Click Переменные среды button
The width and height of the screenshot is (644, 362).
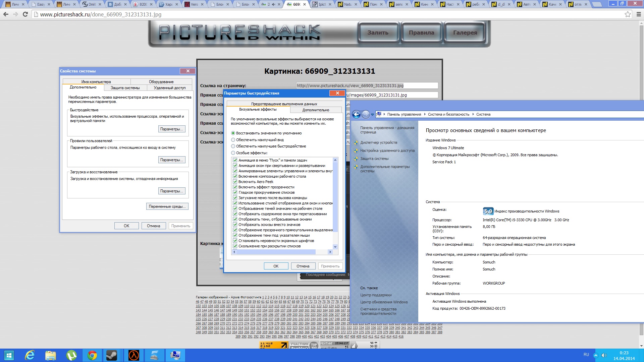coord(167,206)
